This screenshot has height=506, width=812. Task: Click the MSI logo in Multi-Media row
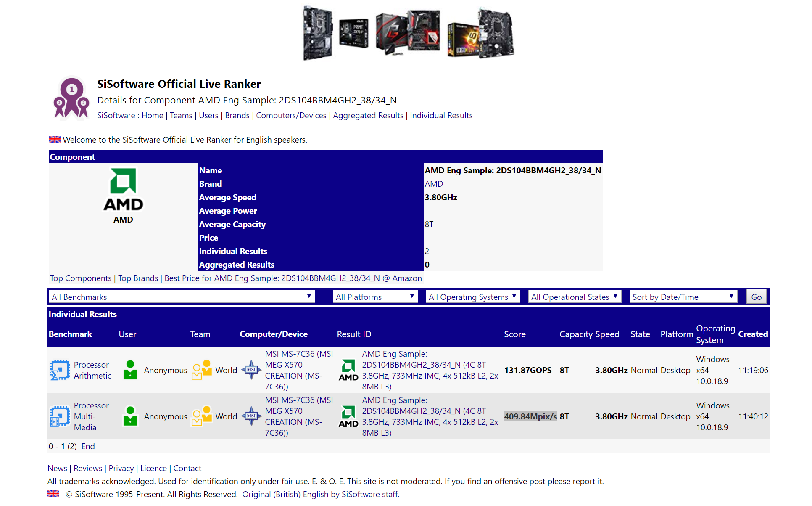pos(251,416)
